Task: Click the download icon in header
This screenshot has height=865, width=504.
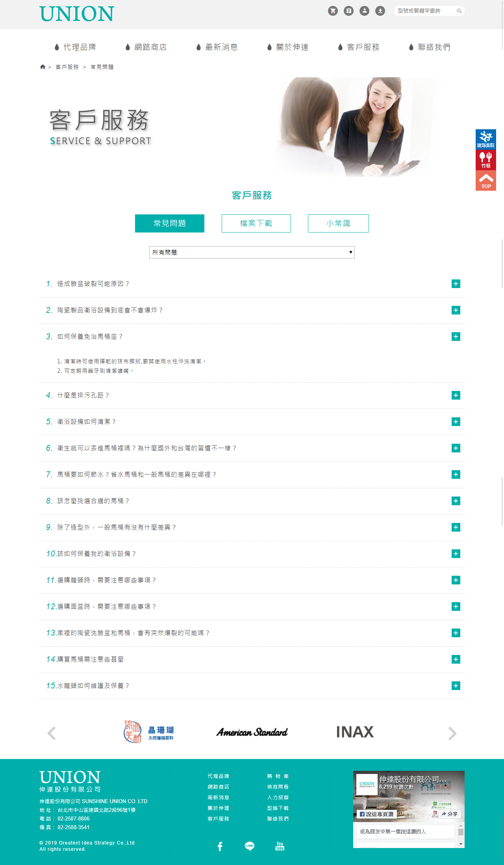Action: tap(380, 11)
